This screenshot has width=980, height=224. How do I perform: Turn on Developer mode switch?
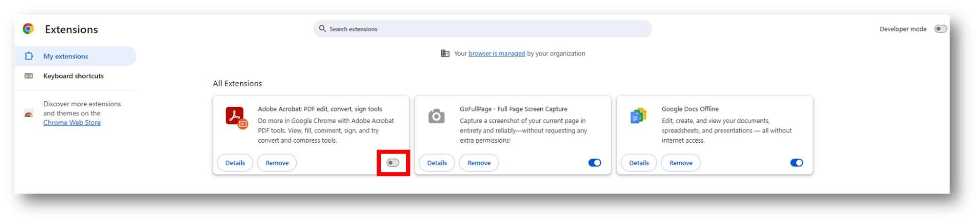tap(940, 29)
